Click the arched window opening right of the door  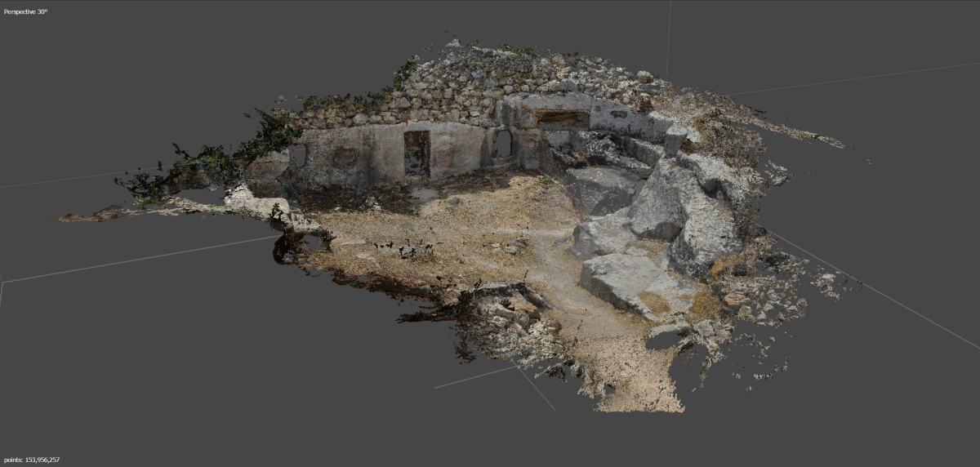(x=503, y=144)
